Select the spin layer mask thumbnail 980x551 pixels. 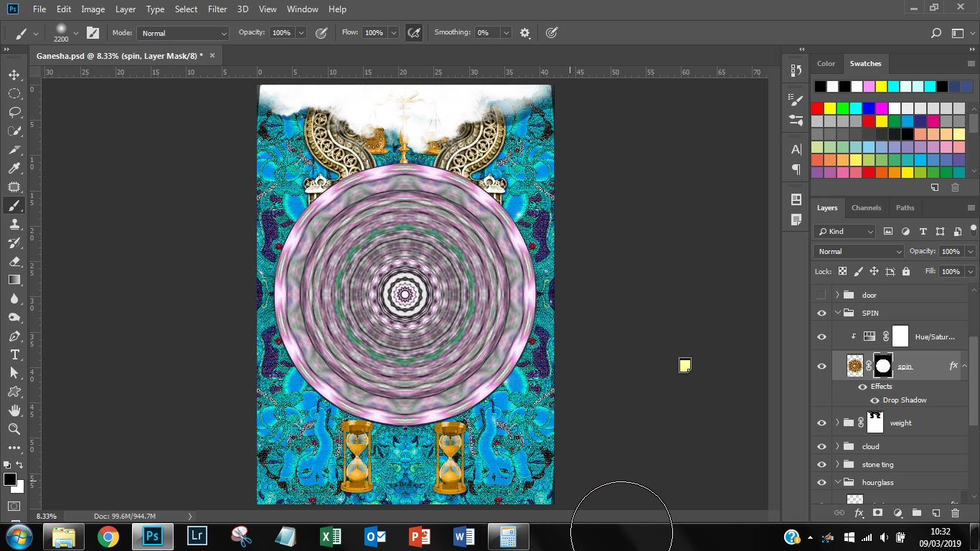click(882, 366)
